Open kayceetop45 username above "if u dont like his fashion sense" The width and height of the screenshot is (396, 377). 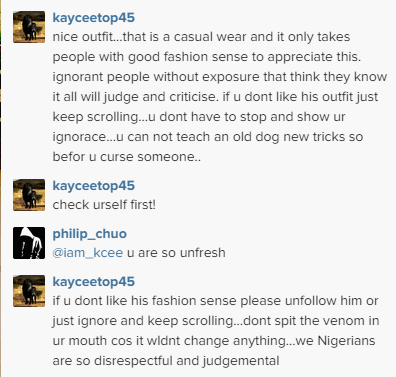pyautogui.click(x=94, y=282)
